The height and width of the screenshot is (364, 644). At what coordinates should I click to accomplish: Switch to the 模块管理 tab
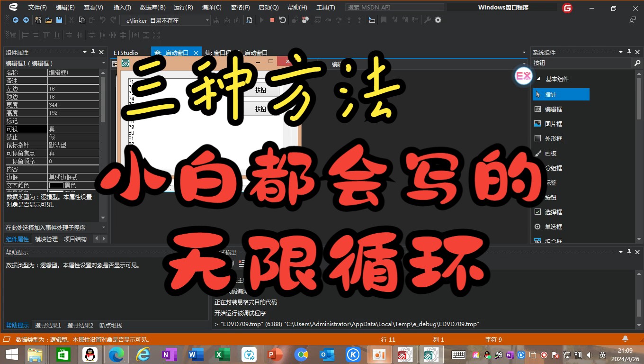pos(46,239)
